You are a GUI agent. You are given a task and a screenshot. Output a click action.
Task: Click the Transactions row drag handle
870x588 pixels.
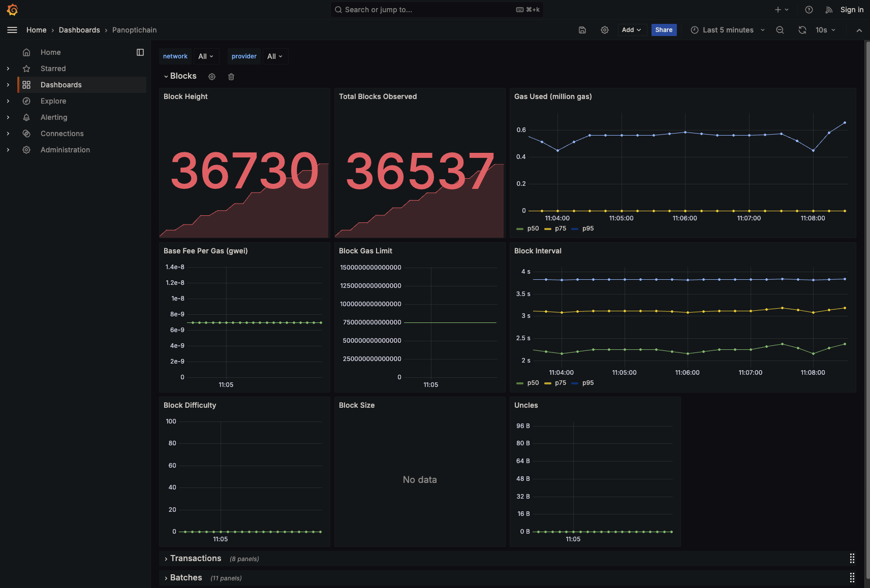coord(852,559)
